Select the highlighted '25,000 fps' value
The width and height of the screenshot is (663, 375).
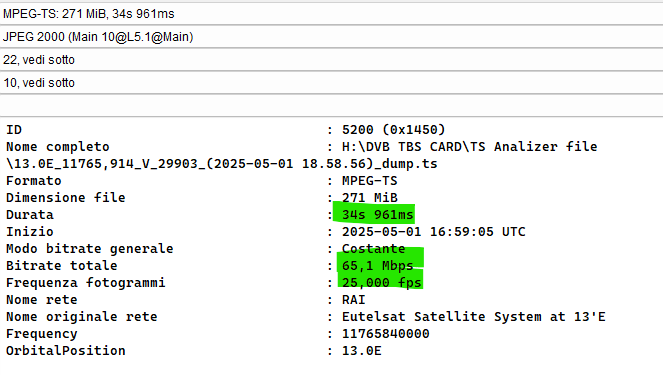click(x=381, y=282)
